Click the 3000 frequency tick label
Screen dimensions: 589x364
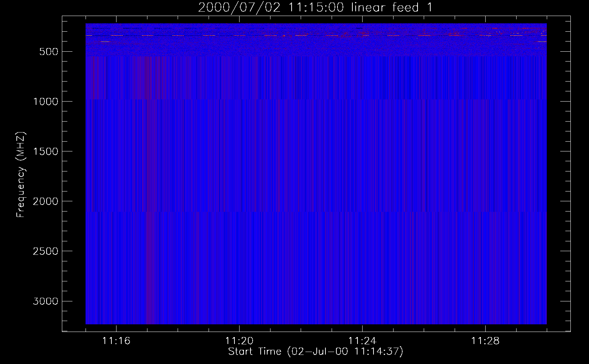[46, 301]
